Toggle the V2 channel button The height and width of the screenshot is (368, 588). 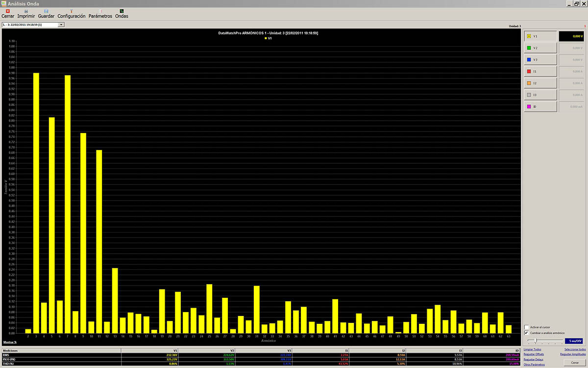point(540,48)
